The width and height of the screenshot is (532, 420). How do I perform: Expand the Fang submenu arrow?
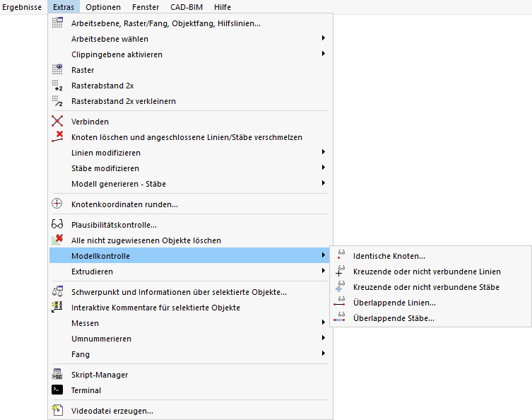coord(324,354)
